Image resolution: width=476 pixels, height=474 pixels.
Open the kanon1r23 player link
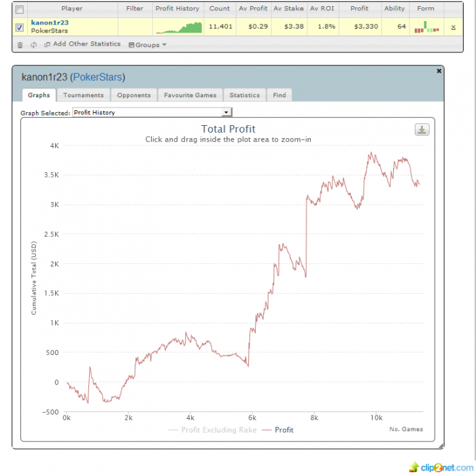tap(50, 22)
